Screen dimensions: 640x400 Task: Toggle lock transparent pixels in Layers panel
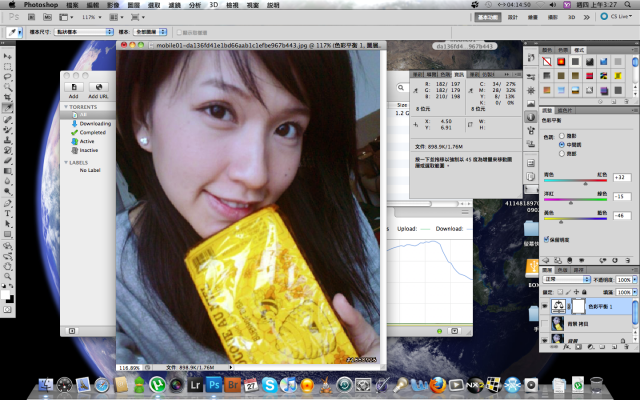pos(560,292)
